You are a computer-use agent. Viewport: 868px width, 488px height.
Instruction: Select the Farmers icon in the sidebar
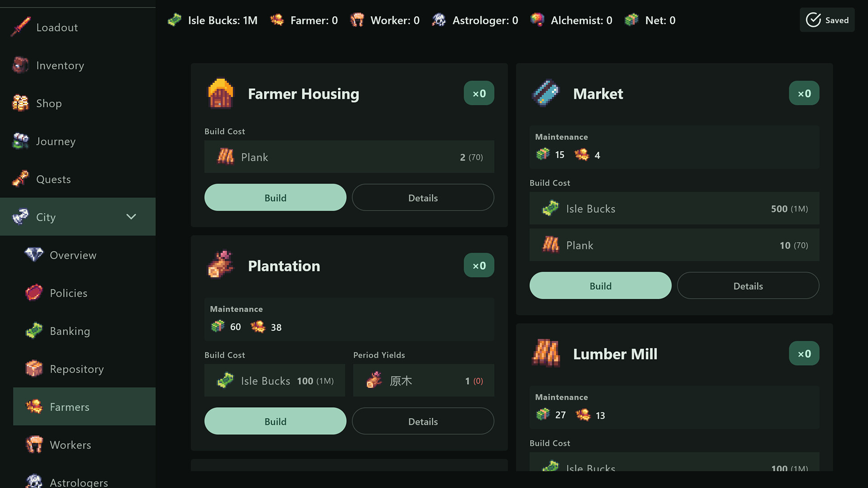pos(34,407)
